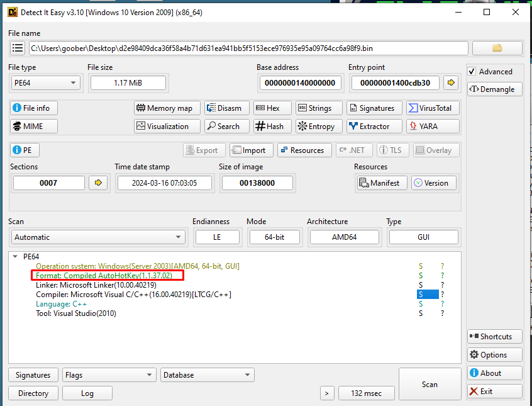Open the Flags dropdown
The width and height of the screenshot is (532, 406).
(x=109, y=375)
